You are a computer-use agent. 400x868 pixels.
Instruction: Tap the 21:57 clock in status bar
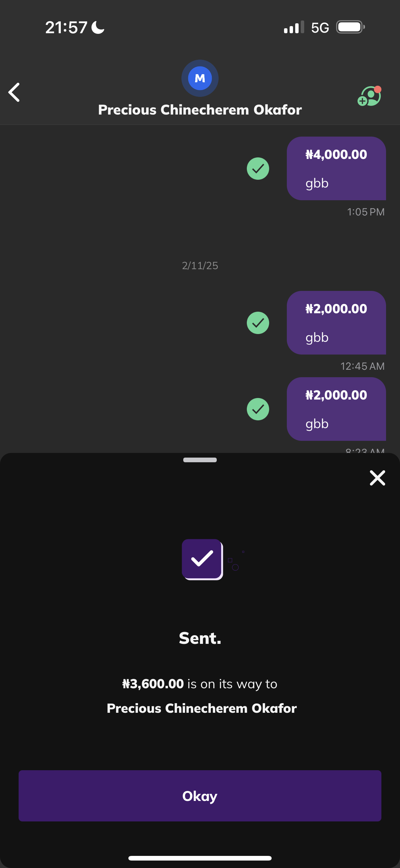point(66,27)
